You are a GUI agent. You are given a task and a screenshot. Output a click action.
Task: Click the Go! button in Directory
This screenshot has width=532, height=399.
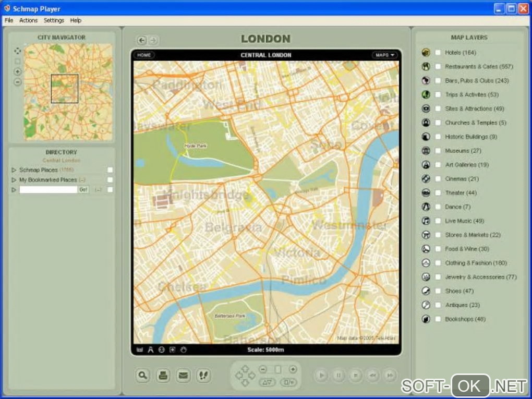click(x=83, y=190)
